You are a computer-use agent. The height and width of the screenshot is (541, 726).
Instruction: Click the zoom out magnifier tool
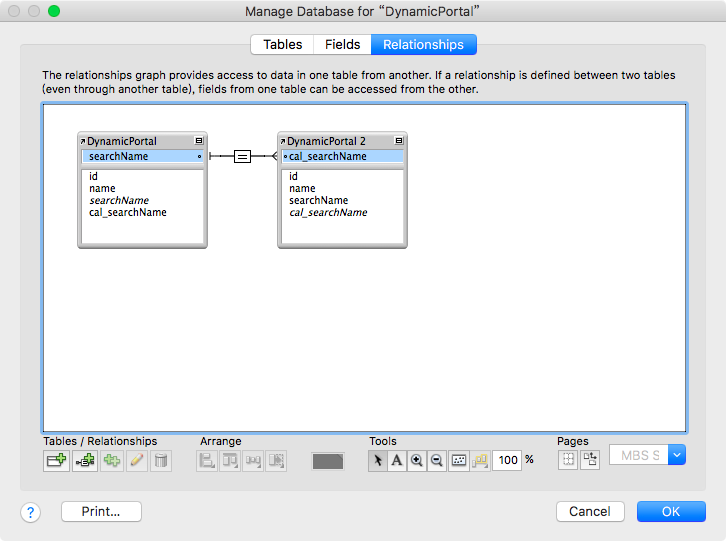pos(437,460)
